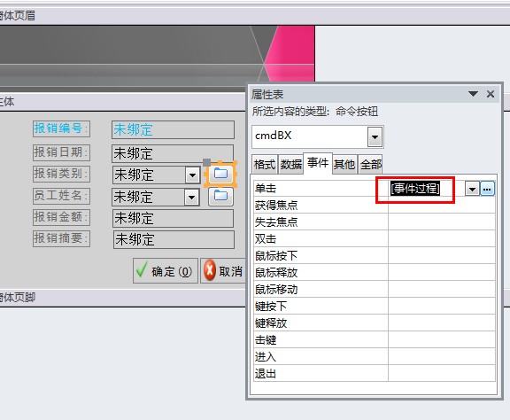Click the green checkmark 确定 button
Image resolution: width=510 pixels, height=420 pixels.
[x=166, y=271]
